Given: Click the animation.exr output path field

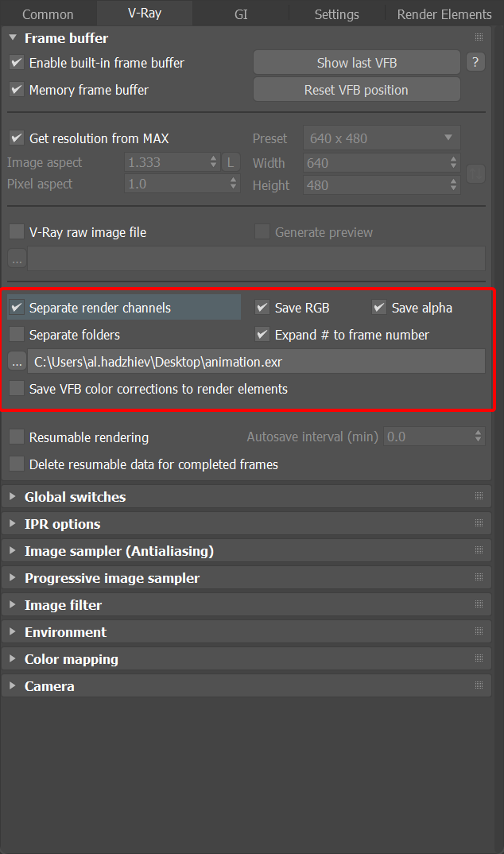Looking at the screenshot, I should coord(256,362).
